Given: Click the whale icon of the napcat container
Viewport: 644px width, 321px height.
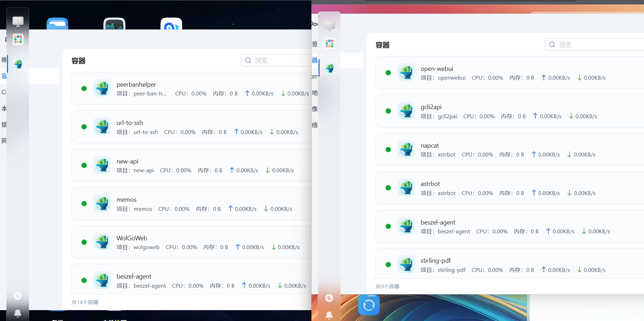Looking at the screenshot, I should tap(406, 149).
